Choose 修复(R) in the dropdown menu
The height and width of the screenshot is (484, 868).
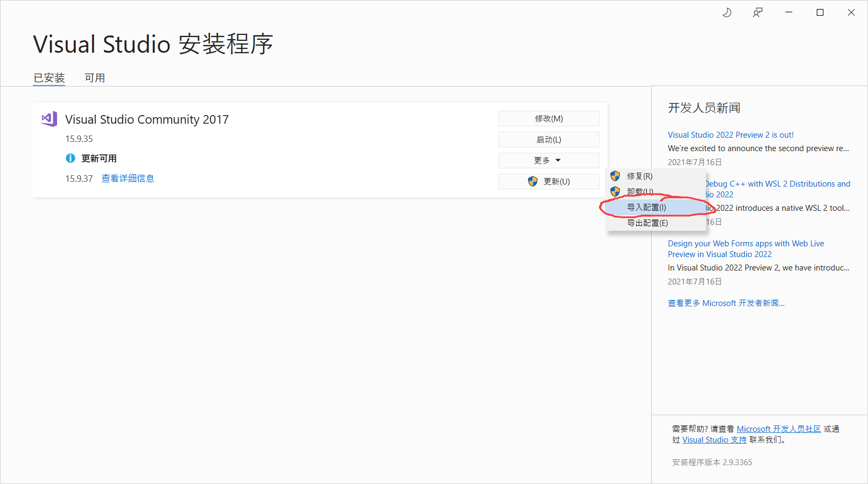click(639, 175)
